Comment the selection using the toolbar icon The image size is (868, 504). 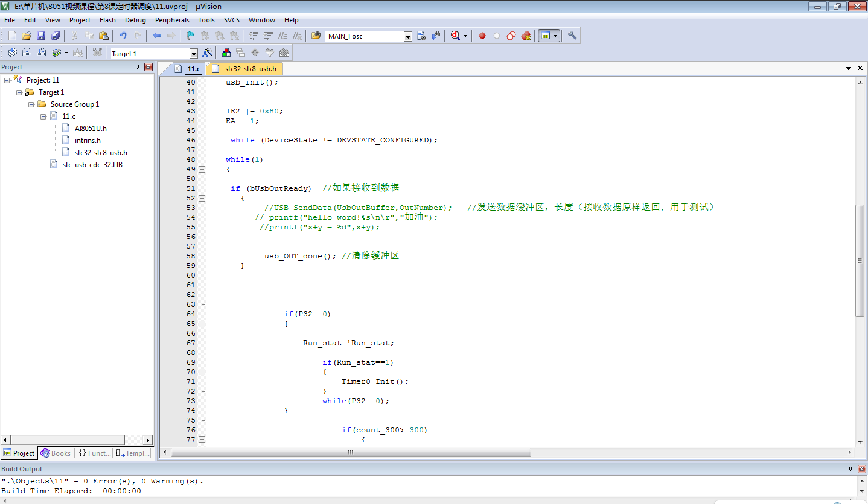[x=283, y=36]
